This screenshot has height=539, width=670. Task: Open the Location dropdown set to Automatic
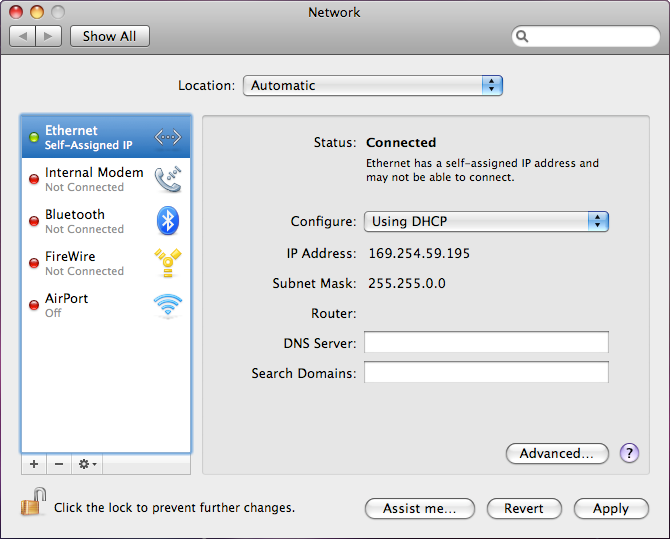tap(372, 86)
